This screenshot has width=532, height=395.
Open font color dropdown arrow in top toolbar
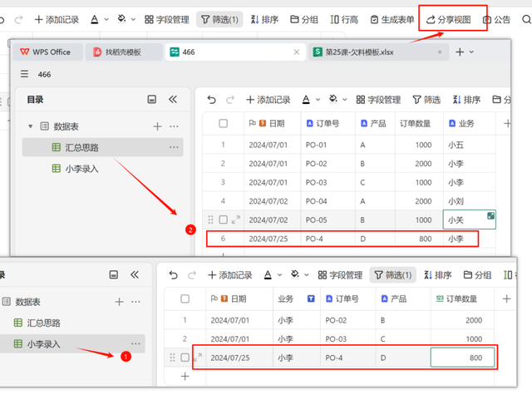106,20
